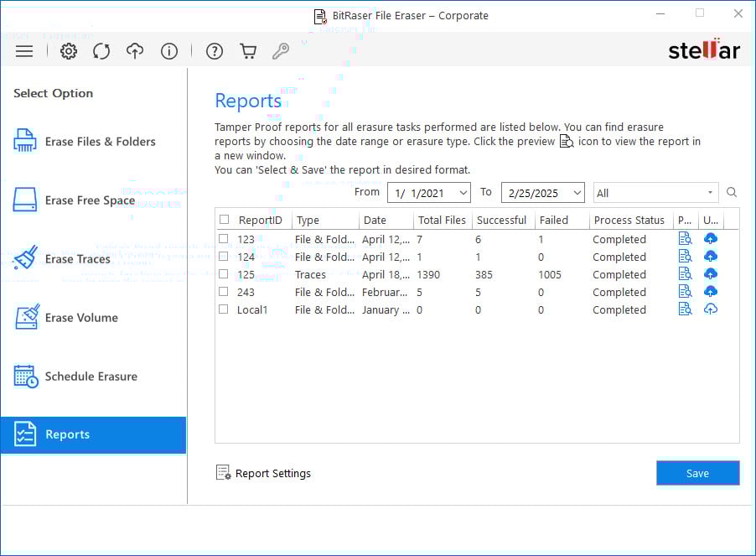756x556 pixels.
Task: Upload report Local1 to cloud
Action: [x=711, y=309]
